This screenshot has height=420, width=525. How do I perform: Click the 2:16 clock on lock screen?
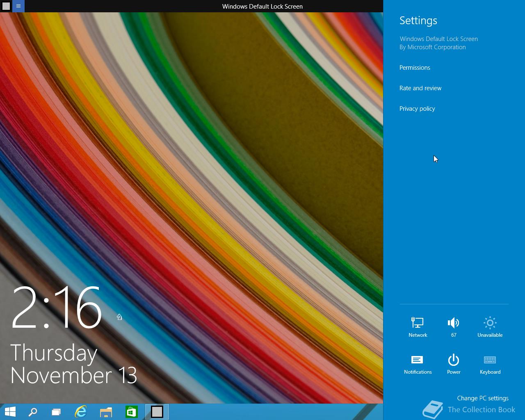pos(56,308)
